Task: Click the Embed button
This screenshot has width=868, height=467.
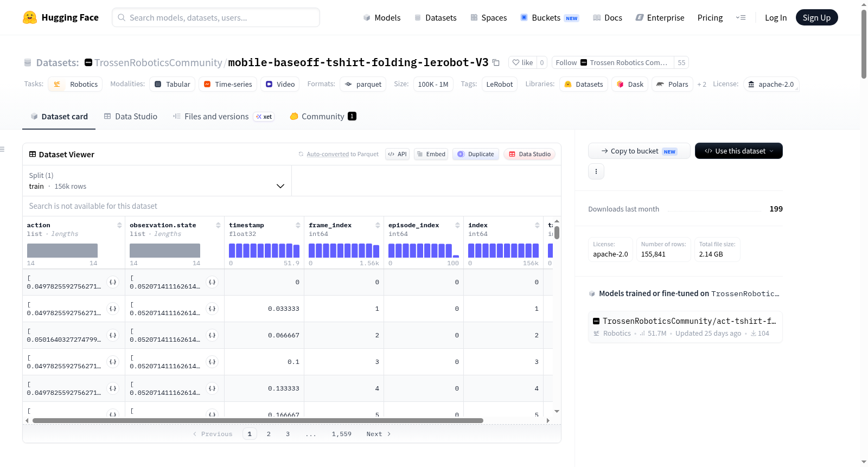Action: (x=431, y=154)
